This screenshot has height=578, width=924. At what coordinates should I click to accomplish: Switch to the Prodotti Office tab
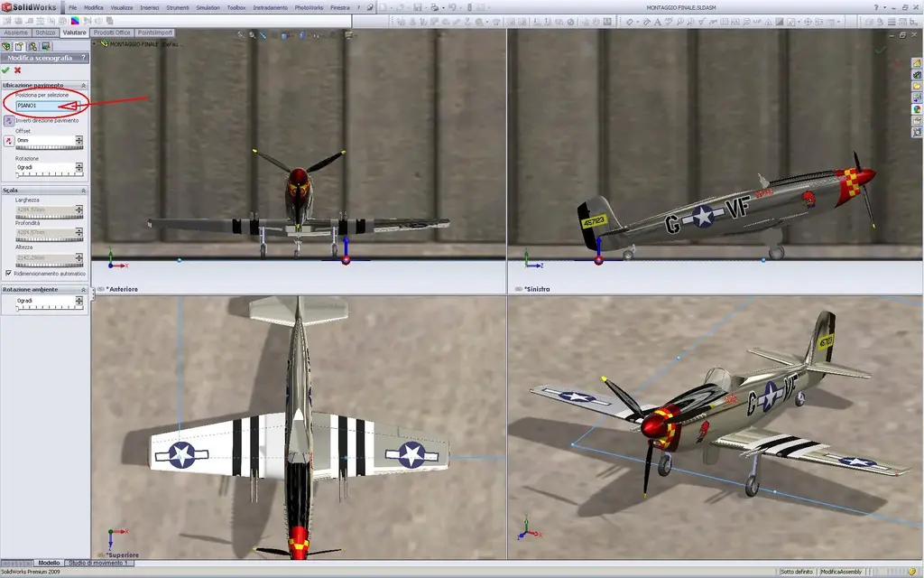(x=112, y=33)
